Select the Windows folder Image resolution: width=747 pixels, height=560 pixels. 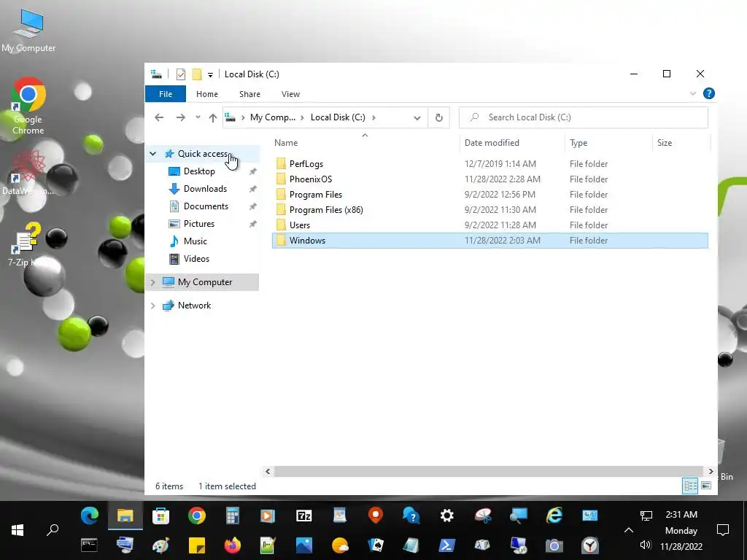(489, 241)
